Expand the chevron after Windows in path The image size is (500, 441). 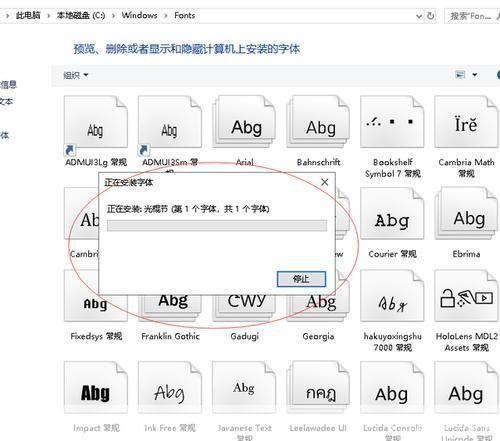point(166,15)
